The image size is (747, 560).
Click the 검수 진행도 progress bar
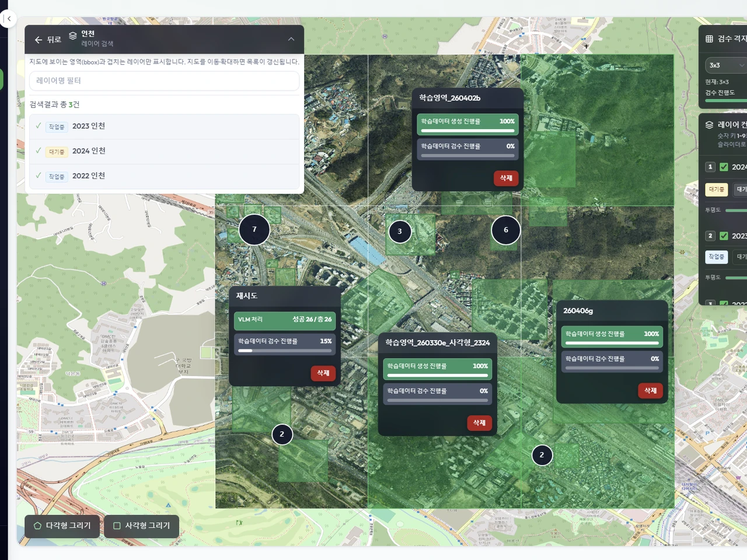pyautogui.click(x=726, y=101)
